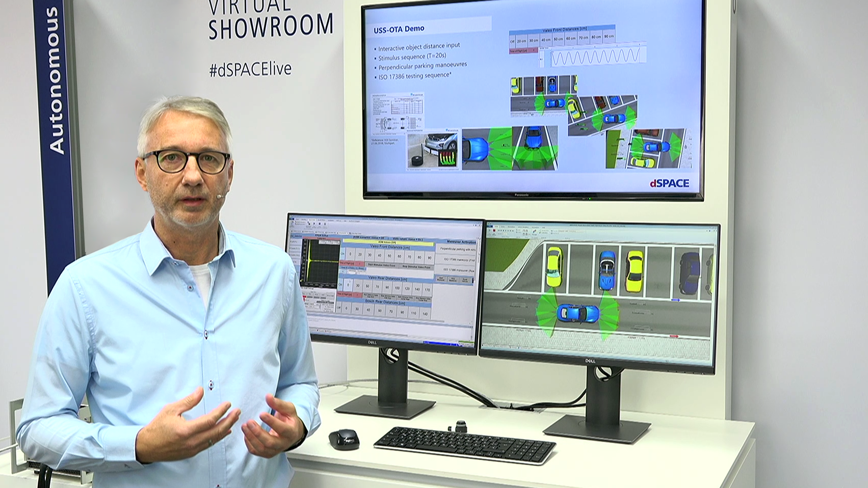Select 20 in the Valeo Front Distances row
The height and width of the screenshot is (488, 868).
360,255
